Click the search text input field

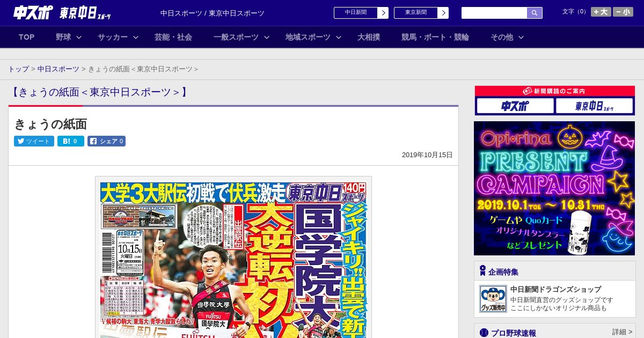point(494,13)
